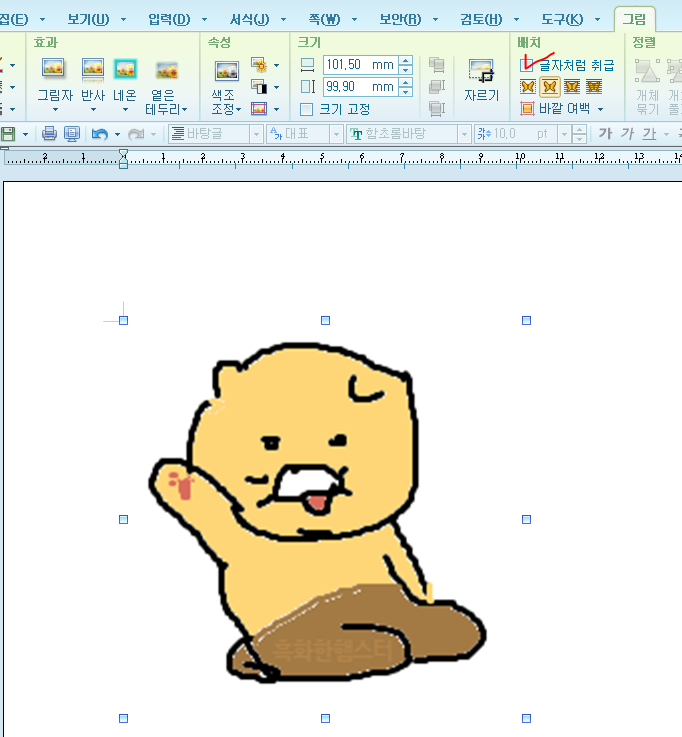Open the 도구(K) menu
682x737 pixels.
point(562,19)
